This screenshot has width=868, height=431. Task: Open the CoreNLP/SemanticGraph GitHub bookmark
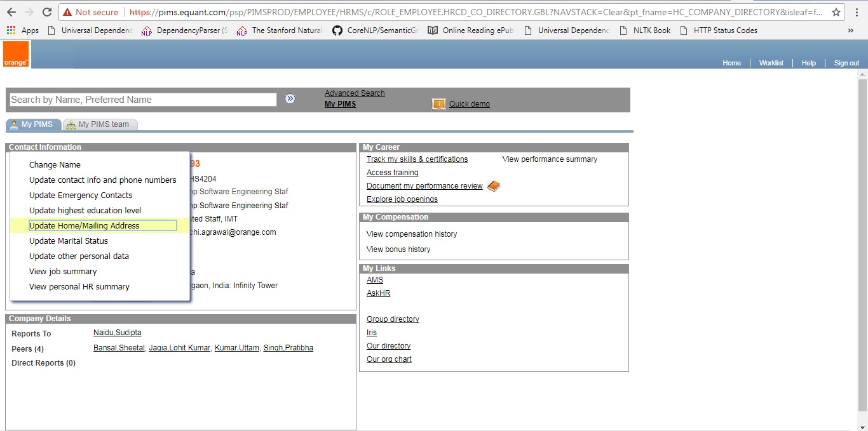tap(375, 30)
